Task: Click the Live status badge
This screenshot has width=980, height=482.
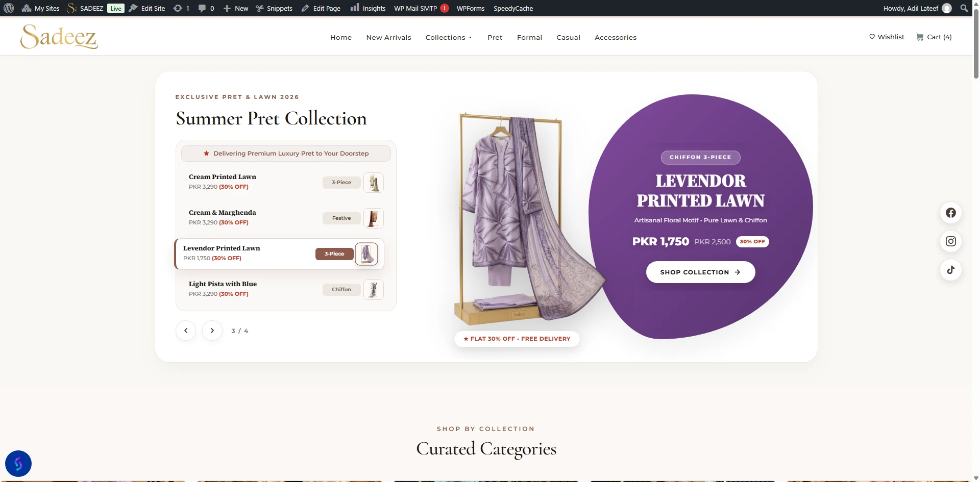Action: 116,8
